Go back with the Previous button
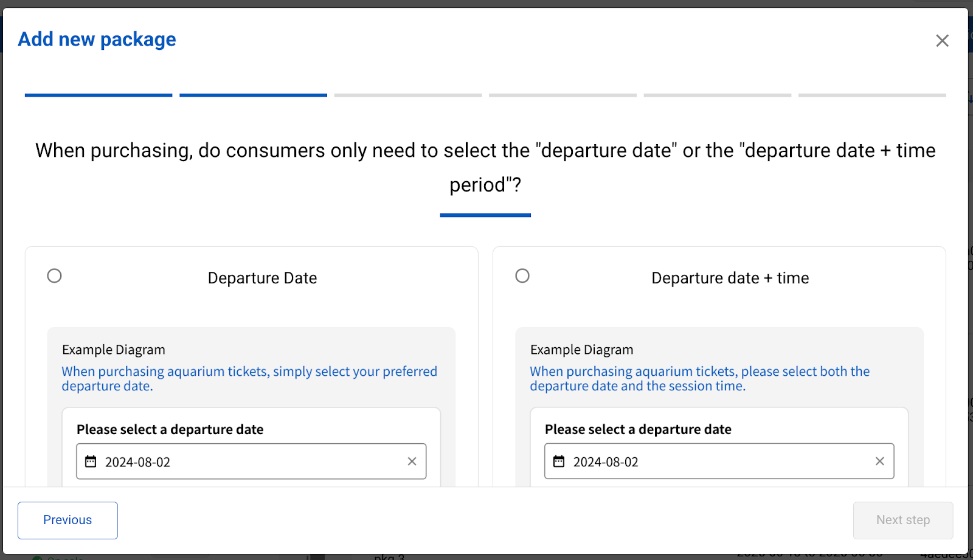This screenshot has height=560, width=973. coord(68,520)
